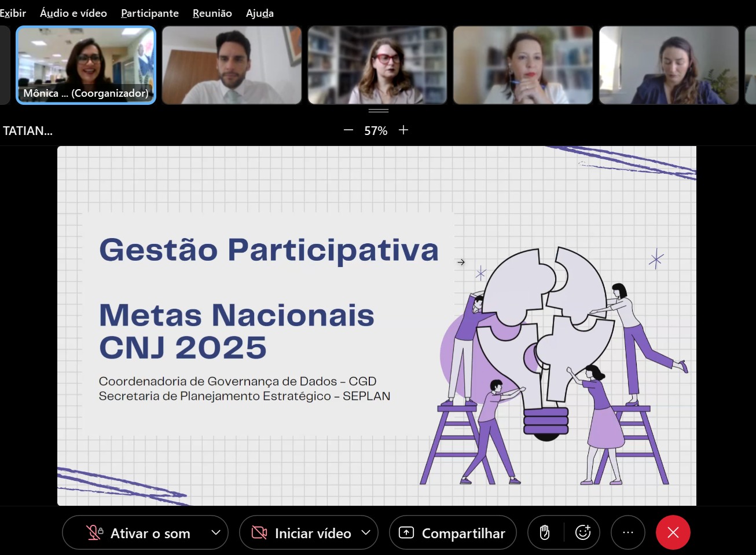The width and height of the screenshot is (756, 555).
Task: Select video thumbnail of woman with red glasses
Action: point(377,65)
